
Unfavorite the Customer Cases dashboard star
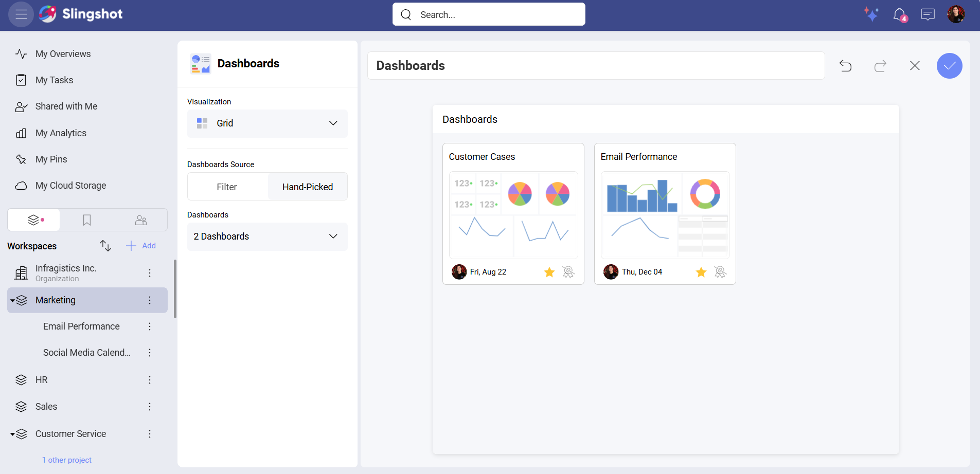[x=548, y=272]
